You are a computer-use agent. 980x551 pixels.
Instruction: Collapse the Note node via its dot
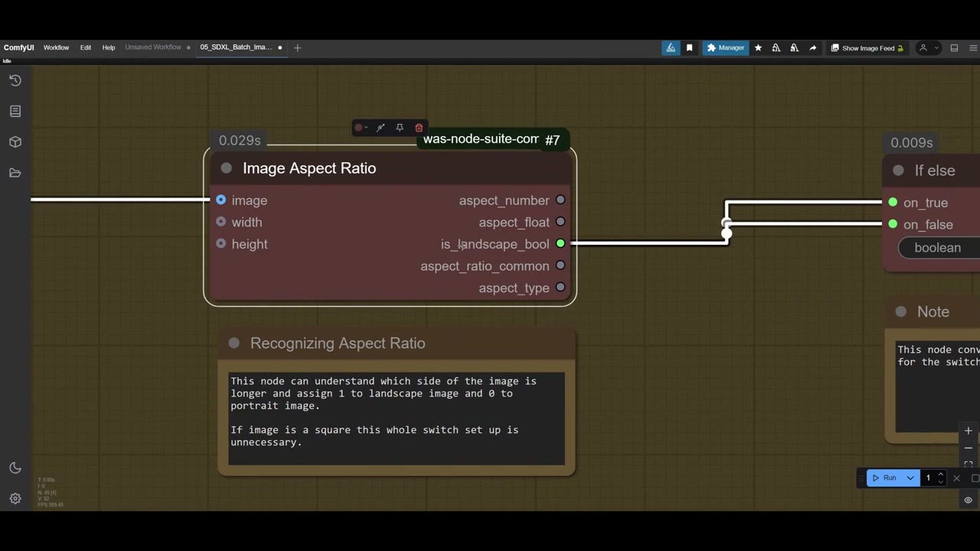[x=901, y=311]
